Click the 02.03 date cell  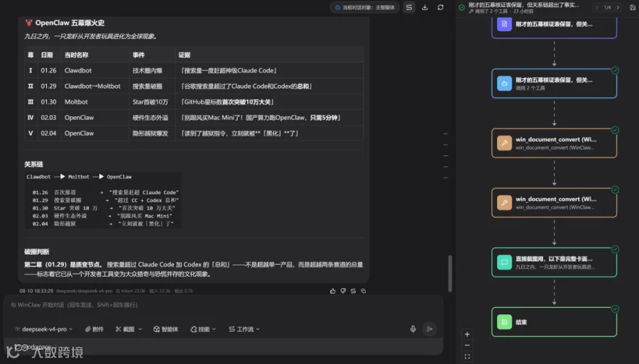(48, 118)
